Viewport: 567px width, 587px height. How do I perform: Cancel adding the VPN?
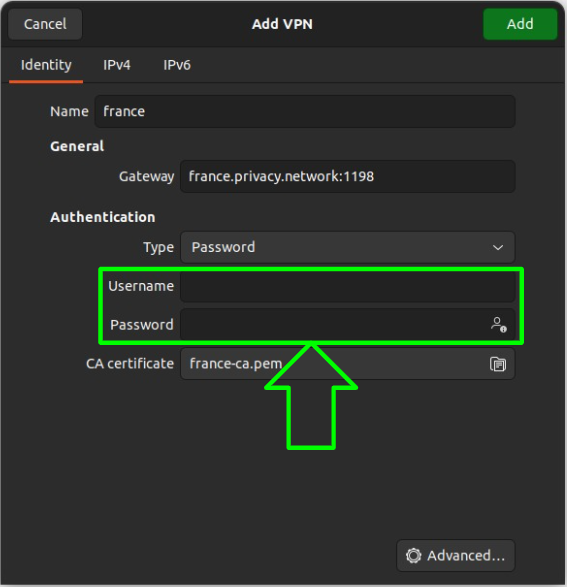[x=45, y=24]
